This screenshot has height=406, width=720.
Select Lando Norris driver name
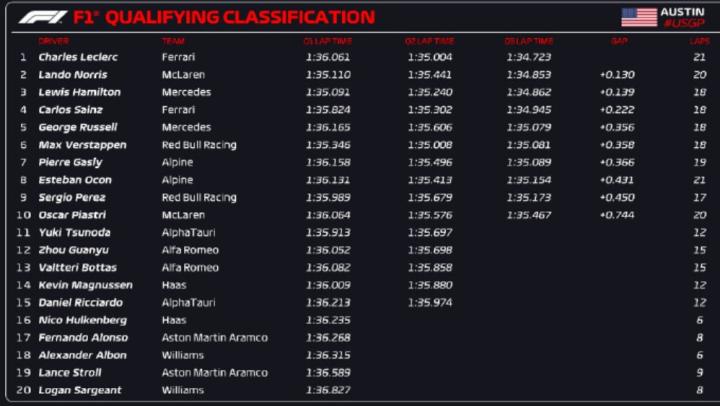tap(72, 75)
